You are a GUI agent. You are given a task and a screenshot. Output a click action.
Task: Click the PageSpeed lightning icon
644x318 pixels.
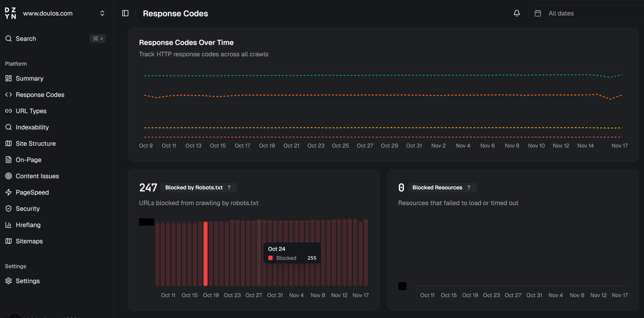(x=9, y=192)
